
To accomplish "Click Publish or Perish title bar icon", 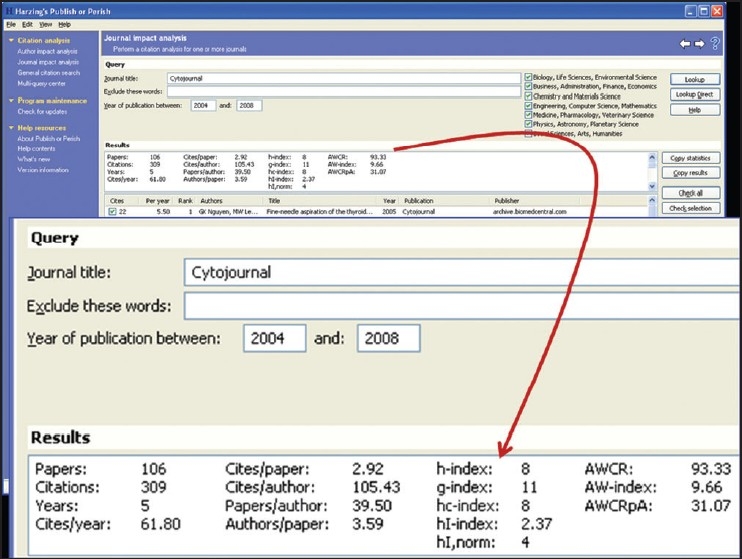I will (x=9, y=11).
